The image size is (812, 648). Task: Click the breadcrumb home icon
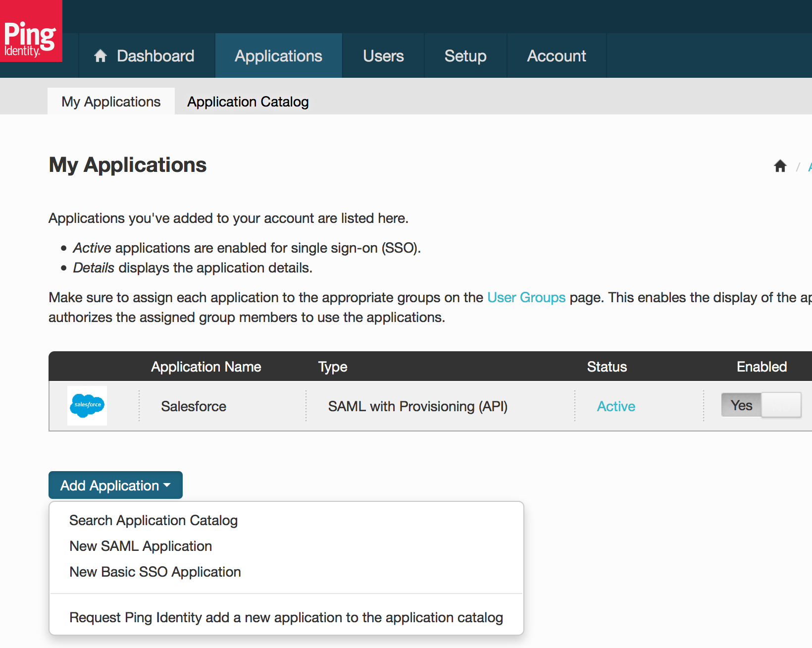(780, 166)
